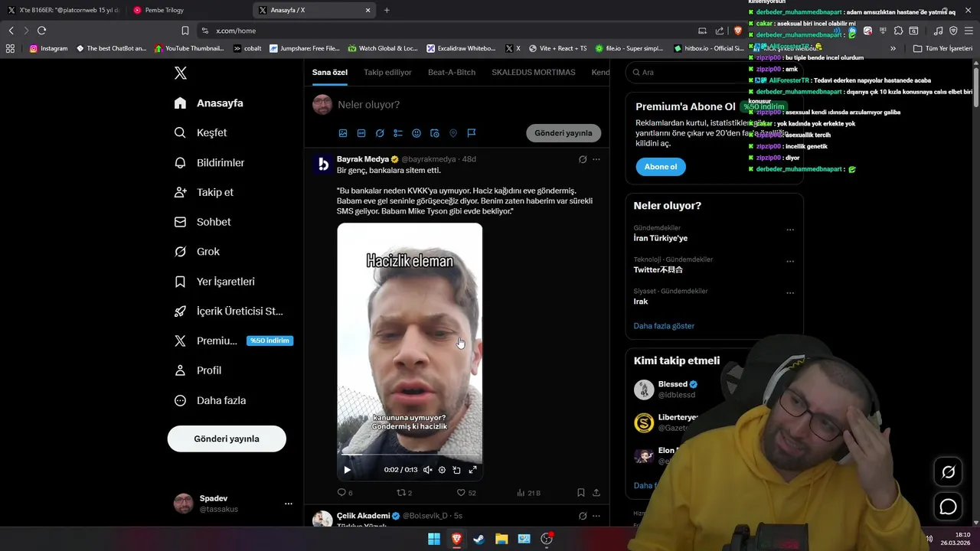Schedule the post icon

[x=435, y=133]
